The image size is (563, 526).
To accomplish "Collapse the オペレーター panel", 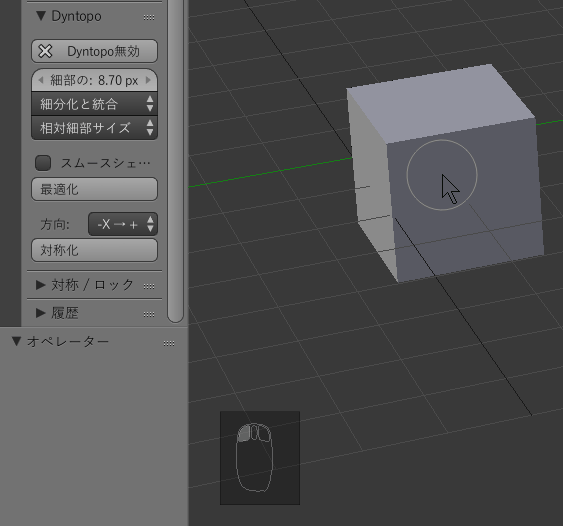I will point(16,341).
